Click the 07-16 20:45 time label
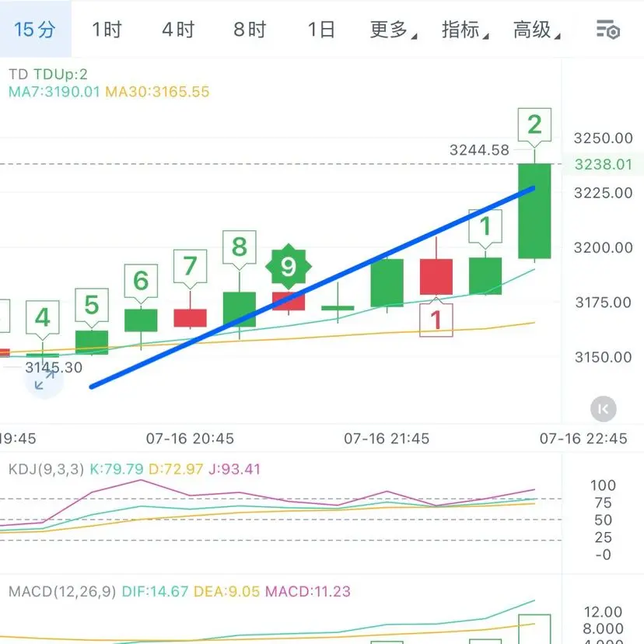Screen dimensions: 644x644 (190, 439)
